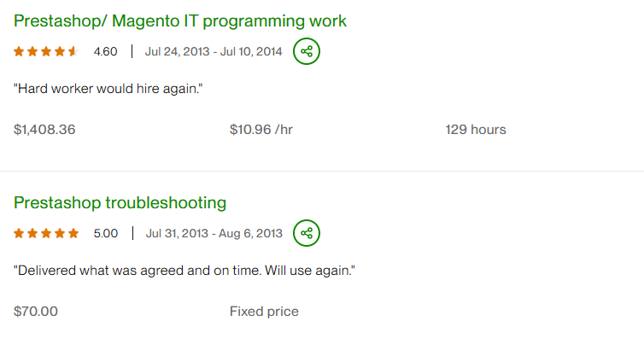644x356 pixels.
Task: Click the half-filled star in the 4.60 rating
Action: tap(73, 52)
